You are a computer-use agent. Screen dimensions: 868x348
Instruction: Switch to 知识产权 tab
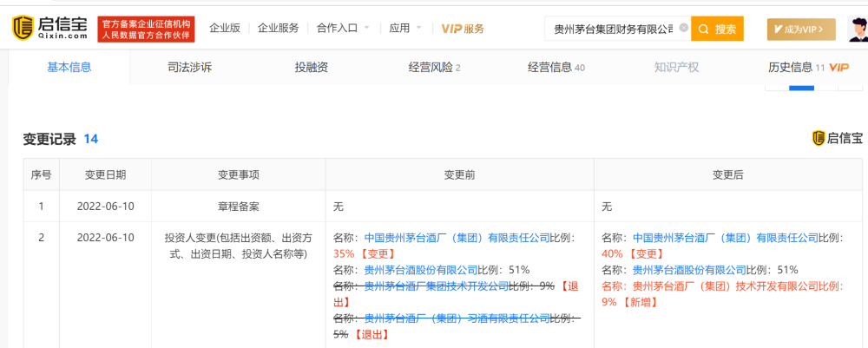click(x=676, y=68)
